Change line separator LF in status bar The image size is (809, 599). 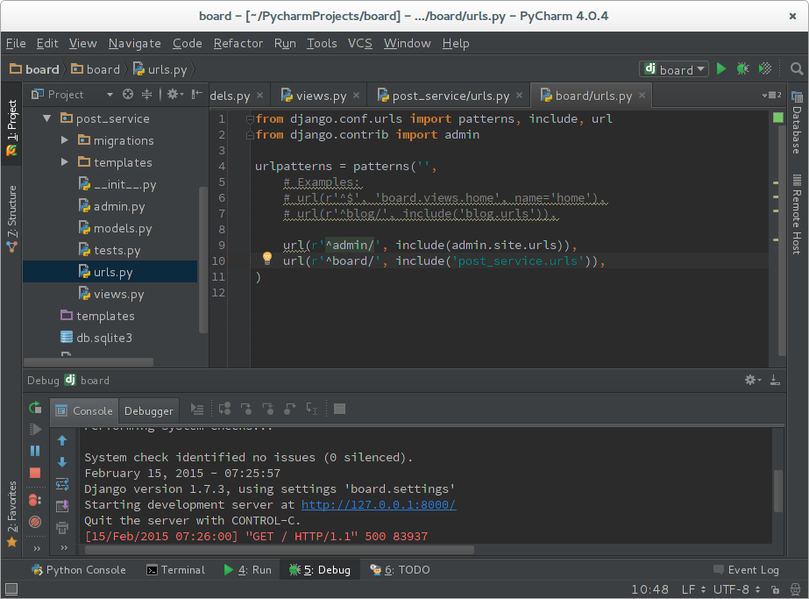click(693, 589)
